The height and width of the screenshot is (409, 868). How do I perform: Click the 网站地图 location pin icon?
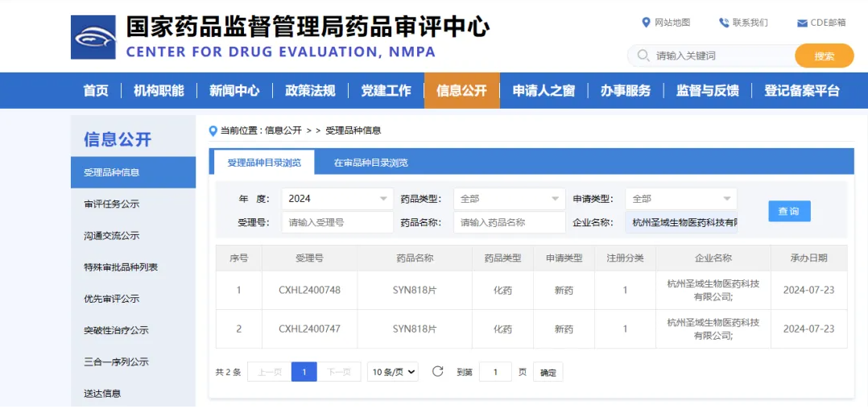pyautogui.click(x=646, y=23)
